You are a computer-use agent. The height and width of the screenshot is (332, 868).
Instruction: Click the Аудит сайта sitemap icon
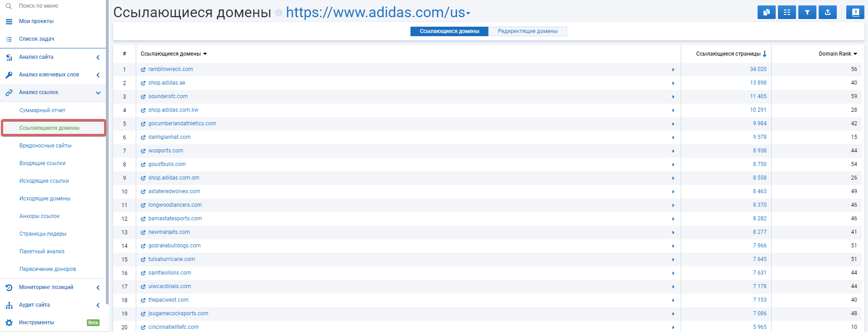pos(9,305)
